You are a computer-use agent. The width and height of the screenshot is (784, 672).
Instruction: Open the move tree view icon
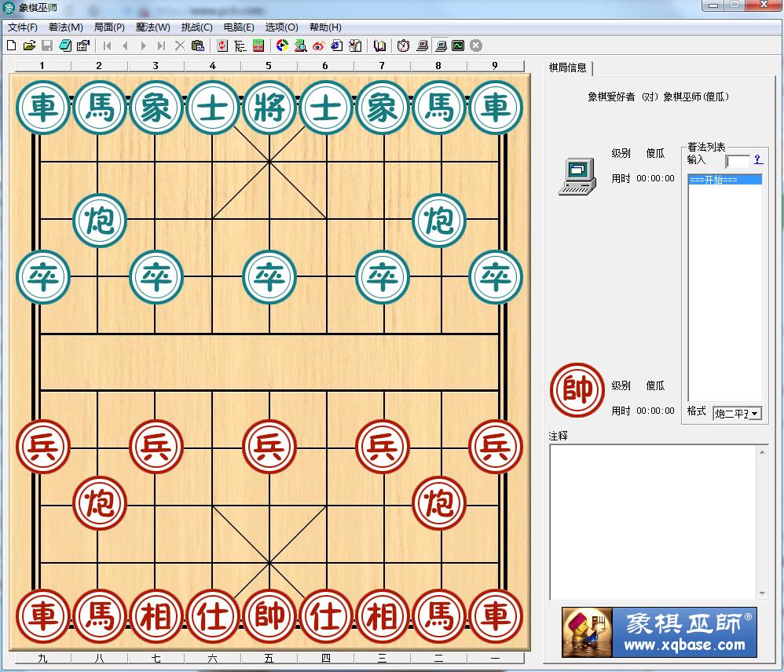pyautogui.click(x=239, y=46)
